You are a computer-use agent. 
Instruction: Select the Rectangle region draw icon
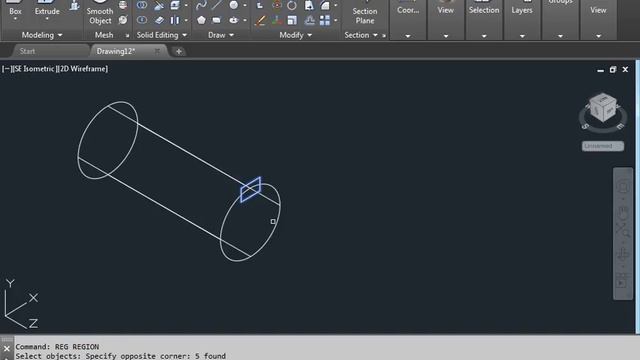(x=217, y=20)
